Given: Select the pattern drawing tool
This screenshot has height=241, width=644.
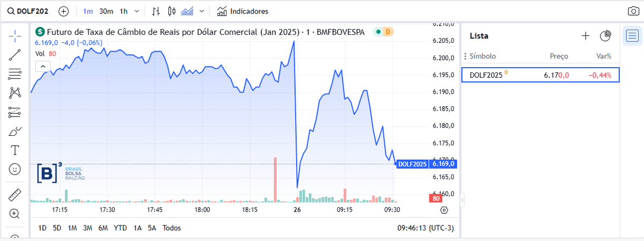Looking at the screenshot, I should [x=15, y=93].
